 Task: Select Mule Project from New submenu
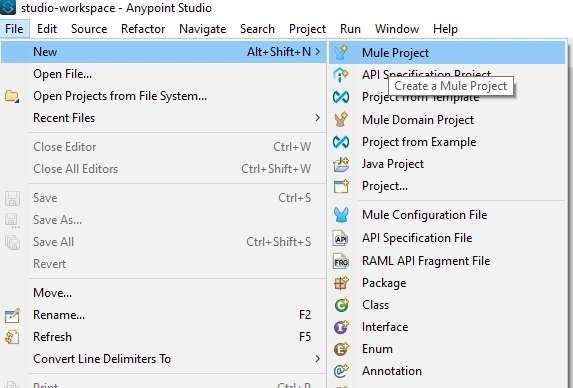coord(447,53)
